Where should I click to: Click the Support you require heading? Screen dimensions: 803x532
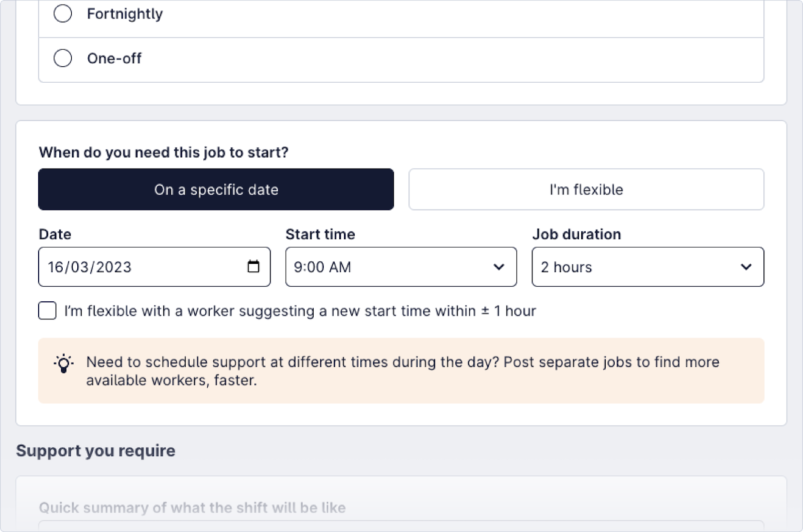[x=95, y=450]
